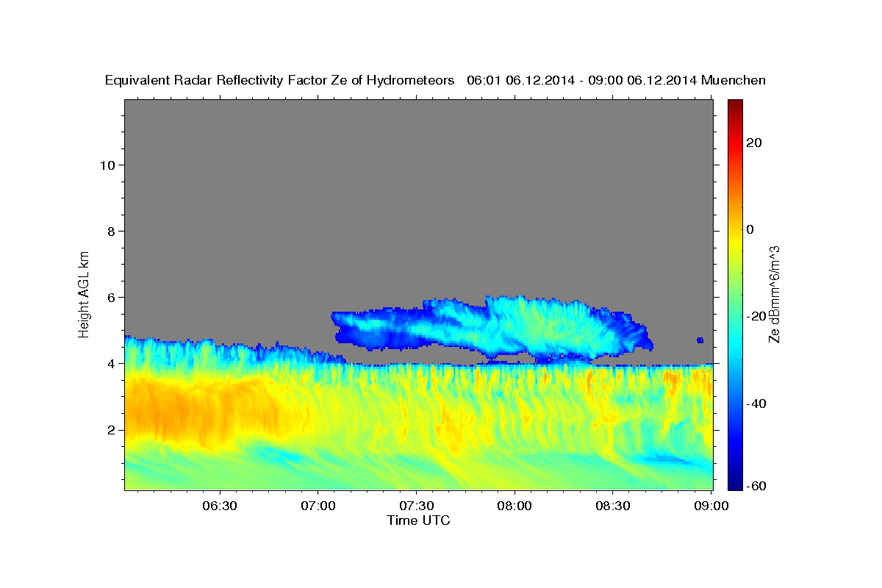Screen dimensions: 882x588
Task: Click the plot title text
Action: [x=435, y=80]
